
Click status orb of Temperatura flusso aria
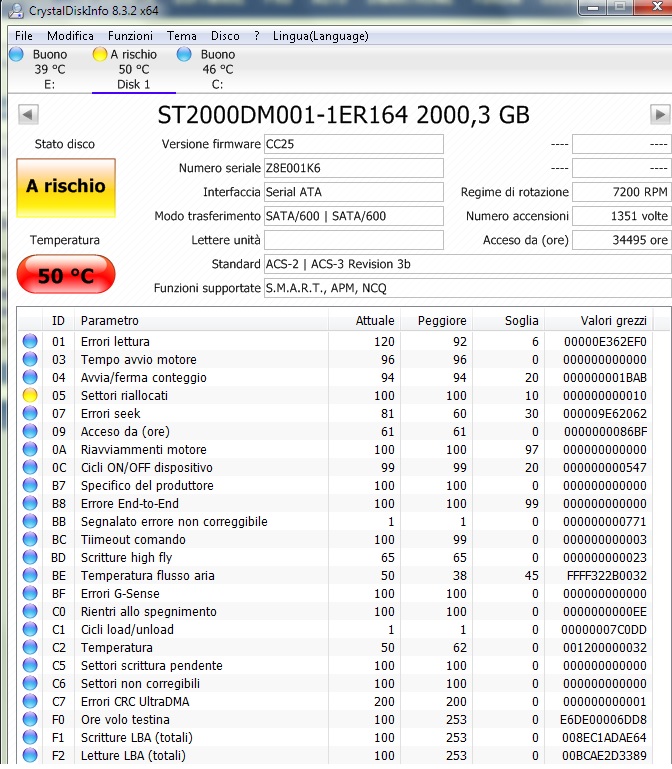(30, 575)
